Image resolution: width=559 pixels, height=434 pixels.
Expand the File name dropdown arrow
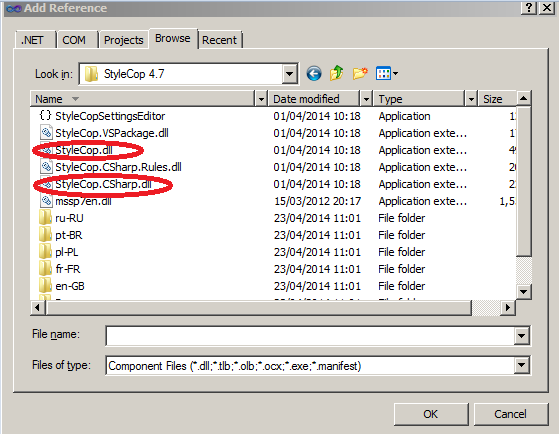point(522,336)
